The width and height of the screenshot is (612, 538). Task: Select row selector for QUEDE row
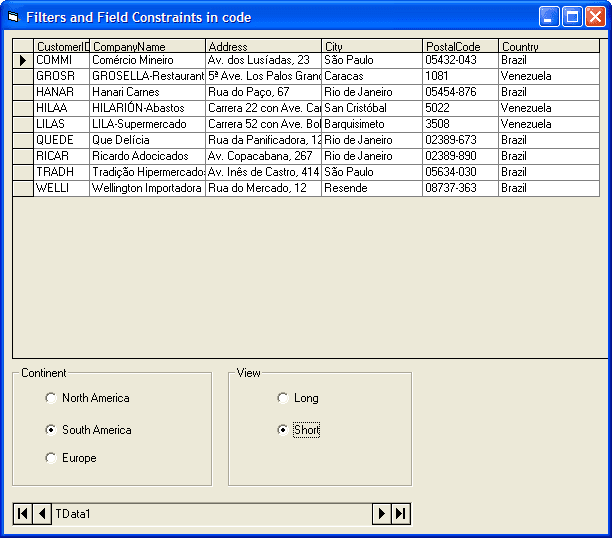tap(23, 141)
